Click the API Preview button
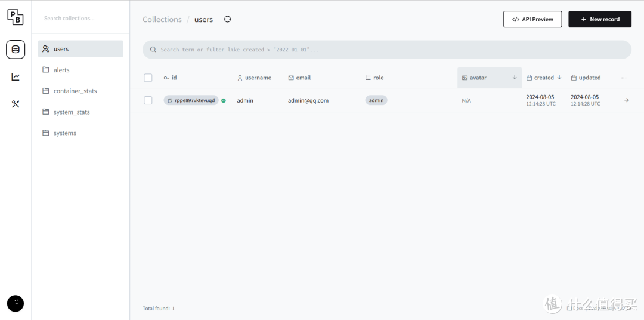Screen dimensions: 644x320 pos(532,19)
